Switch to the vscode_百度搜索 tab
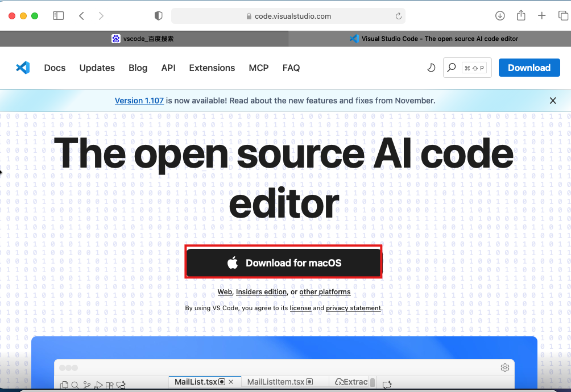This screenshot has height=392, width=571. pos(143,39)
